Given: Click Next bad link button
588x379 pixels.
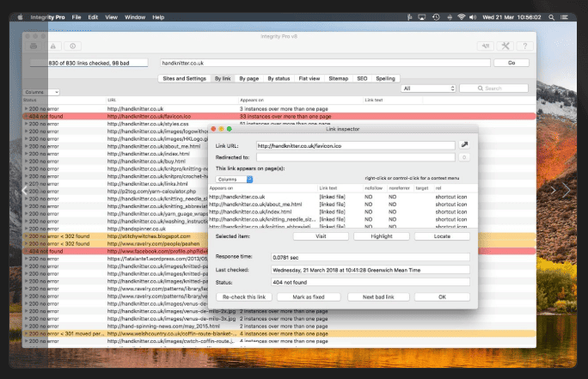Looking at the screenshot, I should coord(378,296).
